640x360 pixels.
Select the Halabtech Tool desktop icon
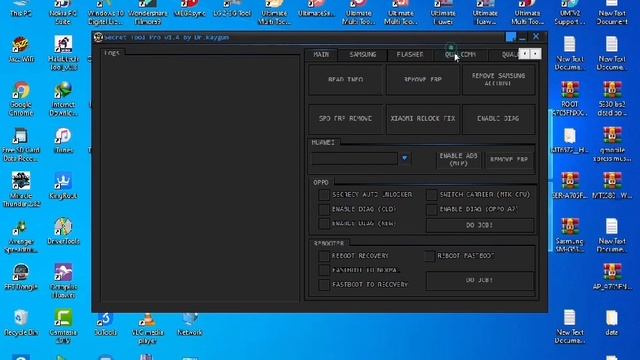pyautogui.click(x=63, y=53)
